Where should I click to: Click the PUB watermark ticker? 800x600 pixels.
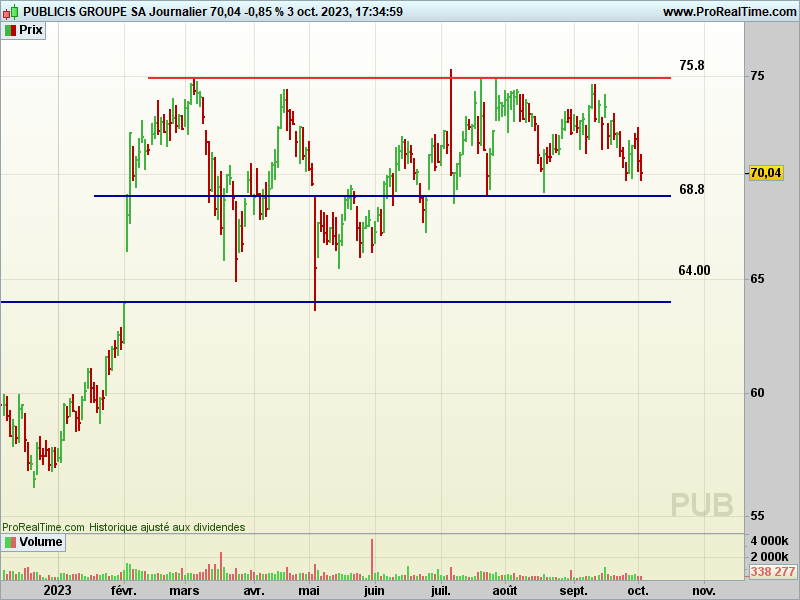tap(701, 505)
